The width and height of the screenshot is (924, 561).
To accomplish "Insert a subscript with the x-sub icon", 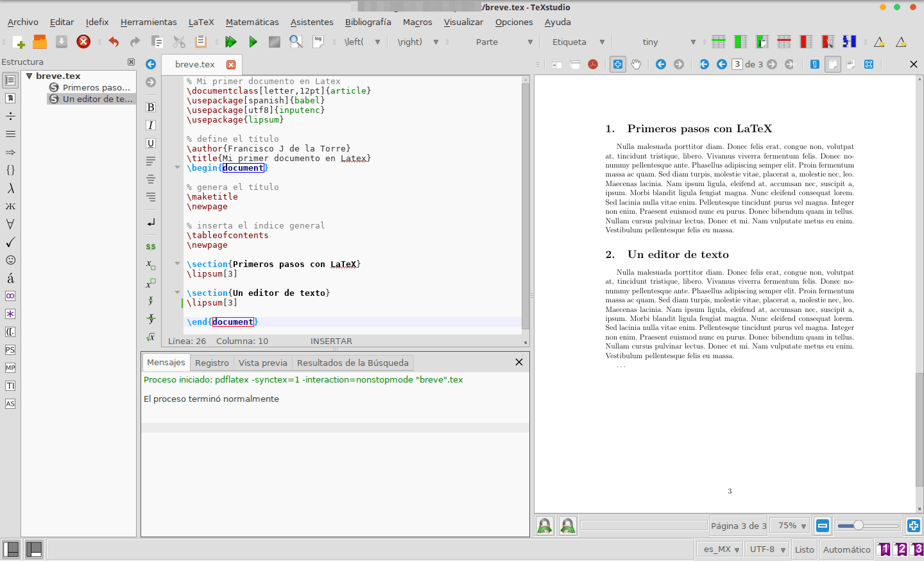I will (x=150, y=264).
